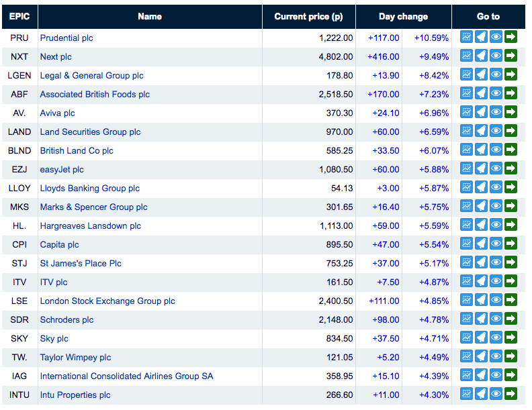Toggle watch eye for easyJet plc
Image resolution: width=532 pixels, height=410 pixels.
(x=496, y=168)
